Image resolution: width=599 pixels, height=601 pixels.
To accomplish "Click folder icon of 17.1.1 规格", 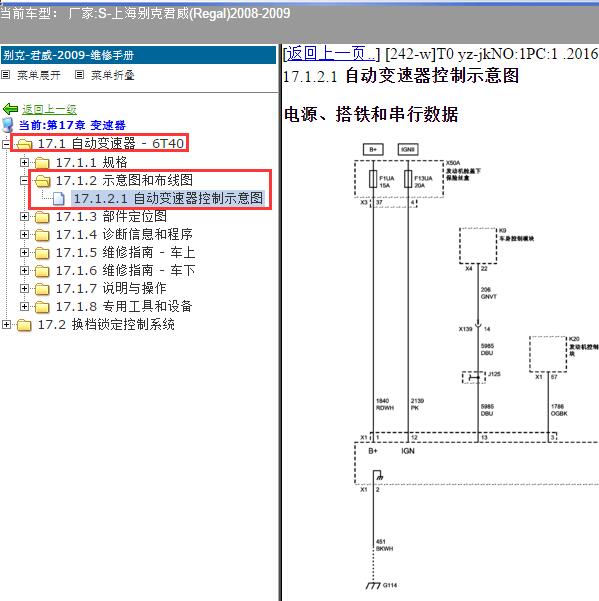I will point(42,163).
